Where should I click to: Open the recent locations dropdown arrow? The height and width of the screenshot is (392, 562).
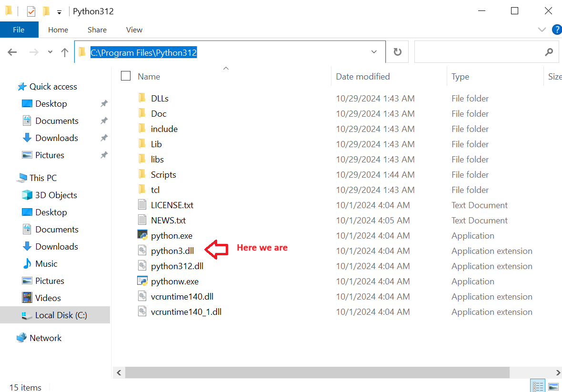(50, 52)
